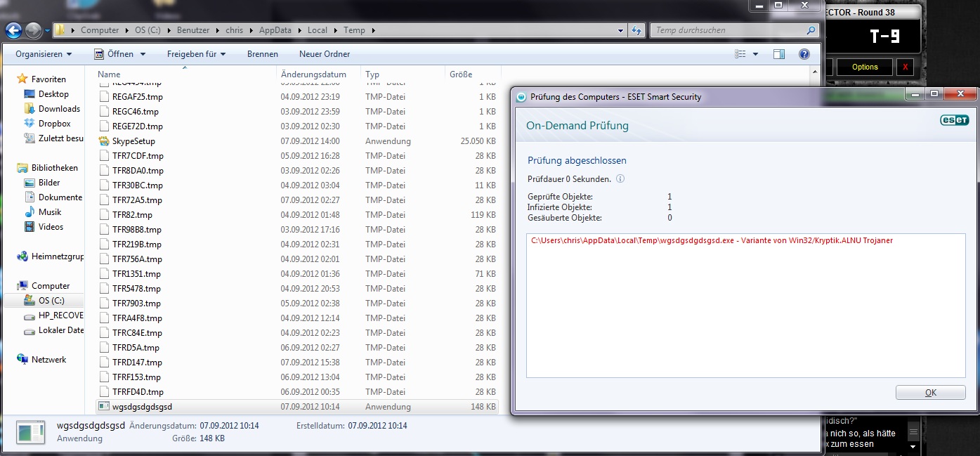The height and width of the screenshot is (456, 980).
Task: Click the Explorer forward arrow button
Action: click(33, 30)
